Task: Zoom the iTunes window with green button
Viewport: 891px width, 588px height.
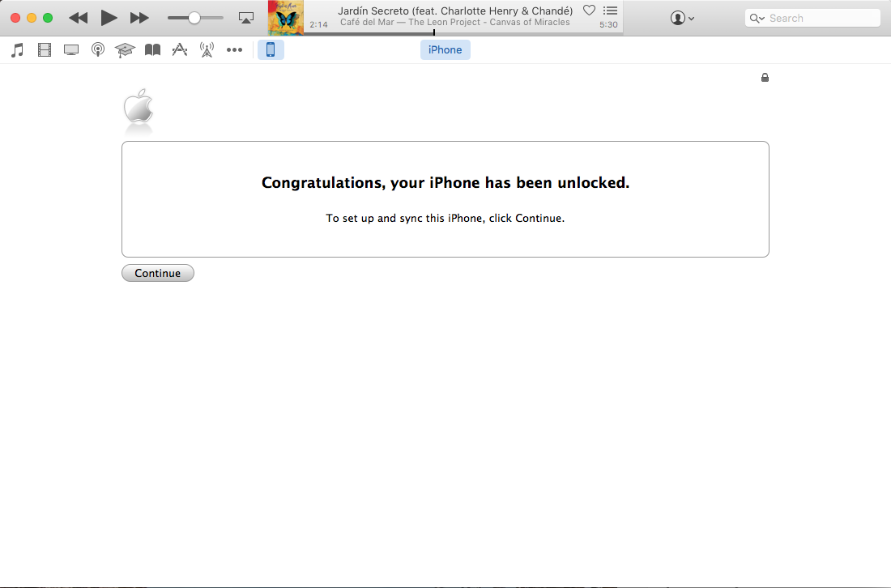Action: (49, 18)
